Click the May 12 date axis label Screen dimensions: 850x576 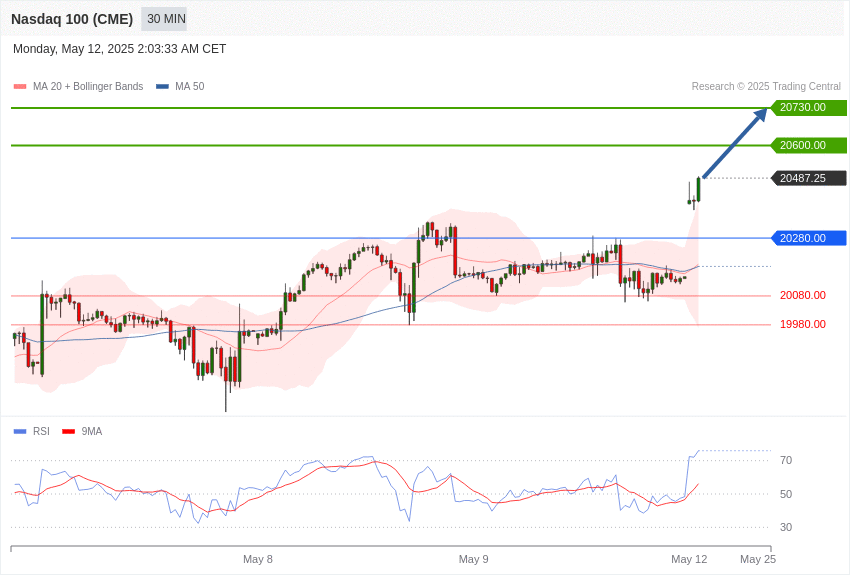(x=689, y=559)
